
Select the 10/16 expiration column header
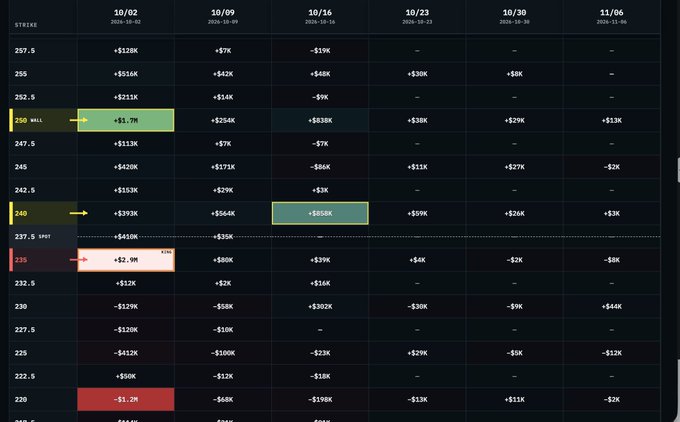[320, 16]
